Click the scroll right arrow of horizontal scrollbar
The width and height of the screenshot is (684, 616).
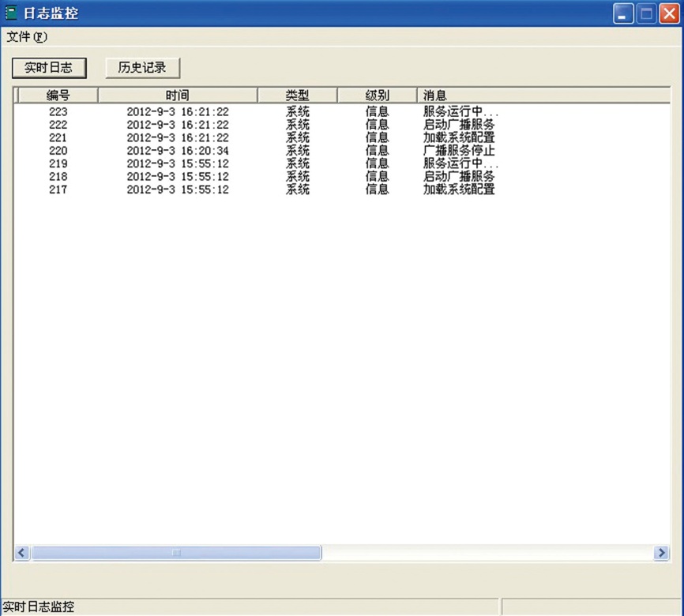pyautogui.click(x=661, y=553)
